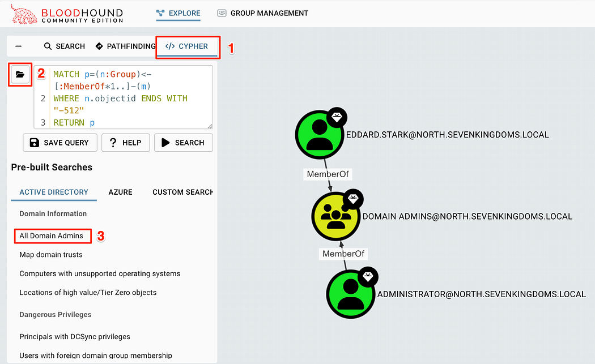595x364 pixels.
Task: Select the ADMINISTRATOR user node
Action: click(351, 294)
